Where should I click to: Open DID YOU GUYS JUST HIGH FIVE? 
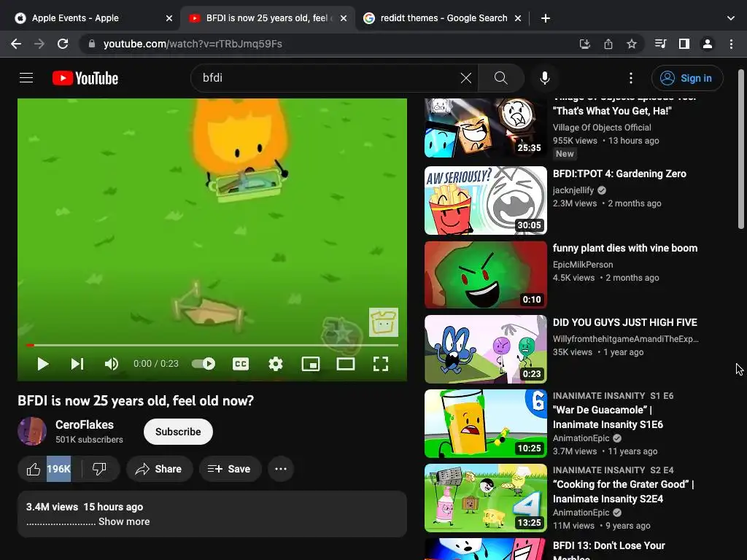(624, 322)
